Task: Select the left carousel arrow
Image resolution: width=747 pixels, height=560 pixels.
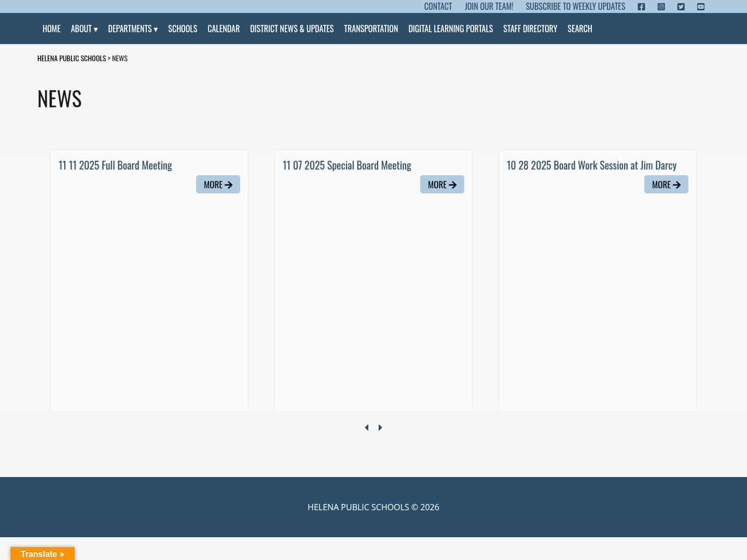Action: (367, 427)
